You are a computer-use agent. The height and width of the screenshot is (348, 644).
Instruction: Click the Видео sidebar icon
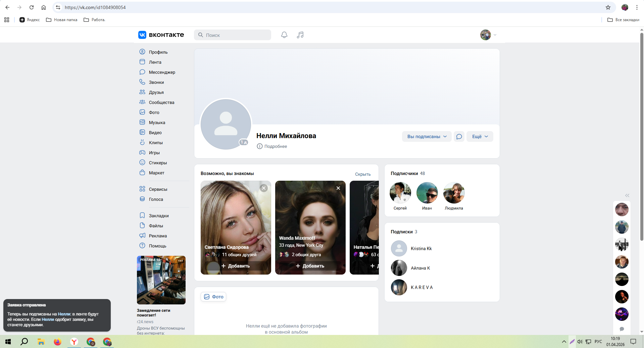click(142, 132)
